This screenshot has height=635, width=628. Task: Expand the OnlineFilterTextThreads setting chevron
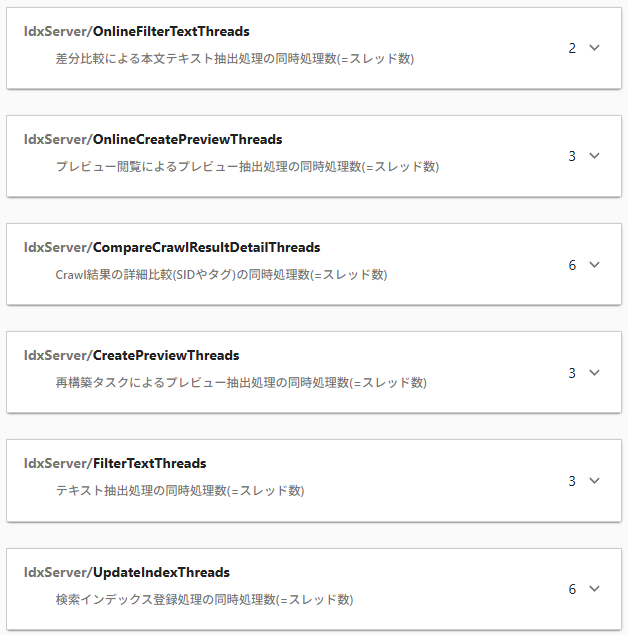[595, 47]
